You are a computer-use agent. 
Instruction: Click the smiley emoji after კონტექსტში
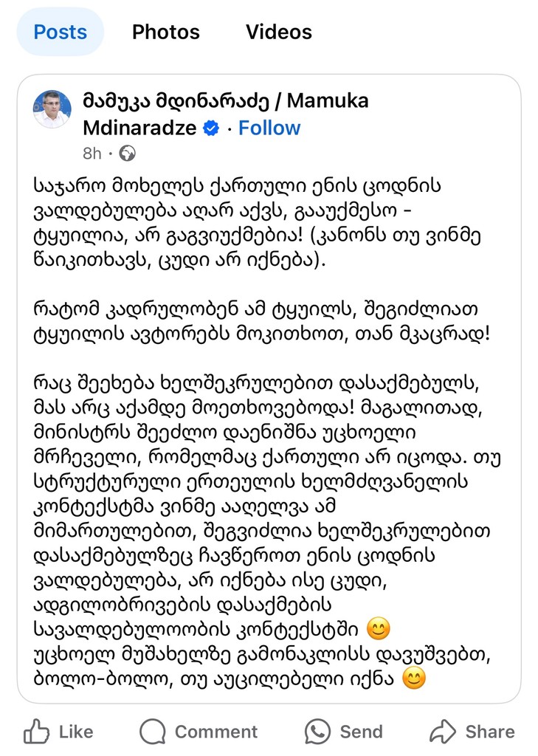(x=378, y=630)
